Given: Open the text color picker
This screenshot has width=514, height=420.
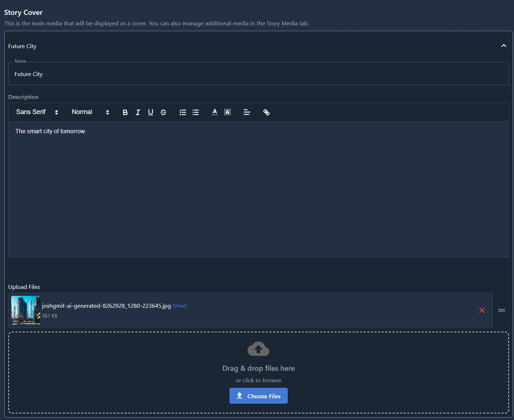Looking at the screenshot, I should point(215,112).
